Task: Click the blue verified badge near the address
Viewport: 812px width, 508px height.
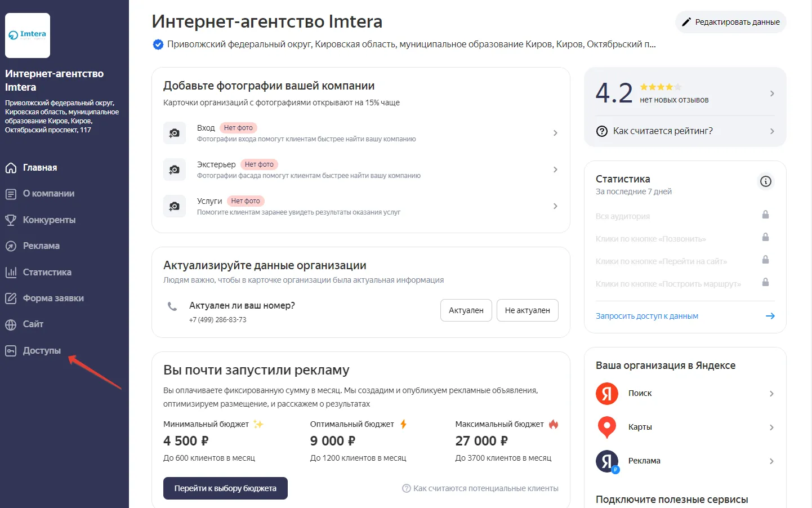Action: 158,44
